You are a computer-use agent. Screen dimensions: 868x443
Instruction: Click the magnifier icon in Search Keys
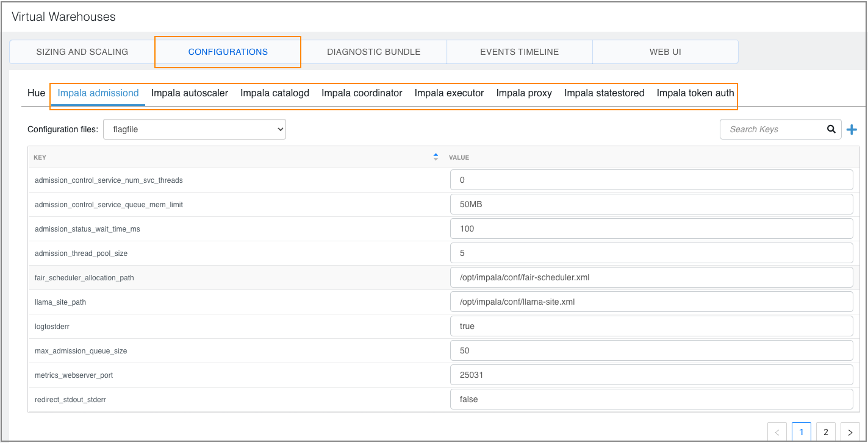tap(831, 129)
